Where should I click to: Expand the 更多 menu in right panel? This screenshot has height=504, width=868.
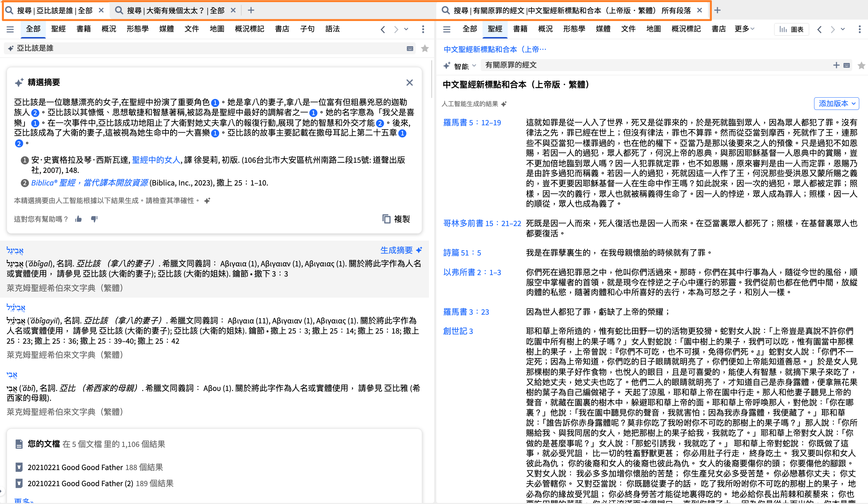[744, 29]
